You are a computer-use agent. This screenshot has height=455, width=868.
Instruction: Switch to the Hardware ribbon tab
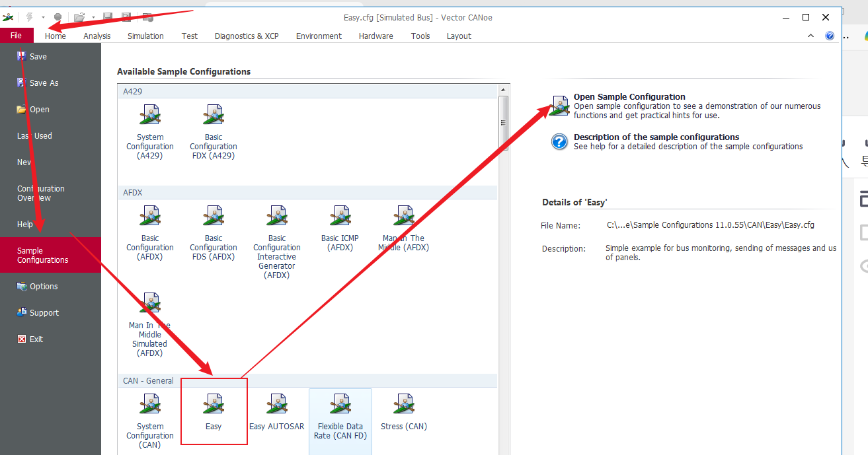(376, 36)
